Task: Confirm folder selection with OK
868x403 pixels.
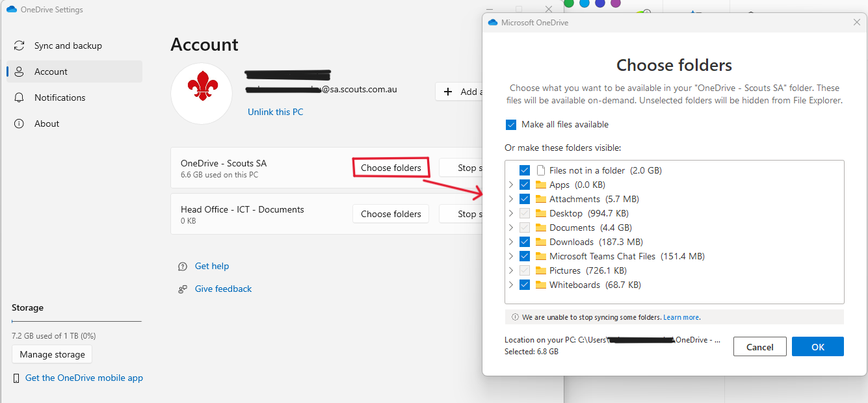Action: tap(817, 346)
